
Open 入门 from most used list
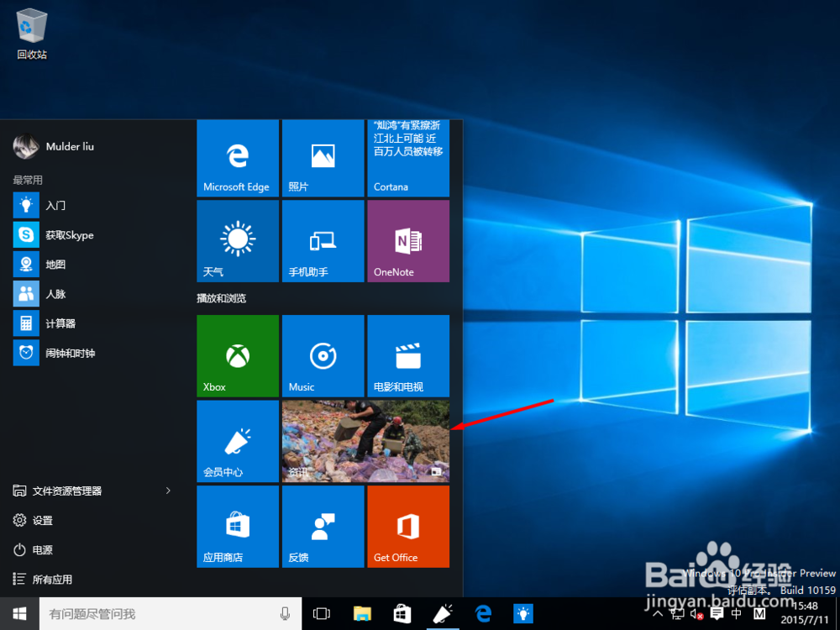97,205
